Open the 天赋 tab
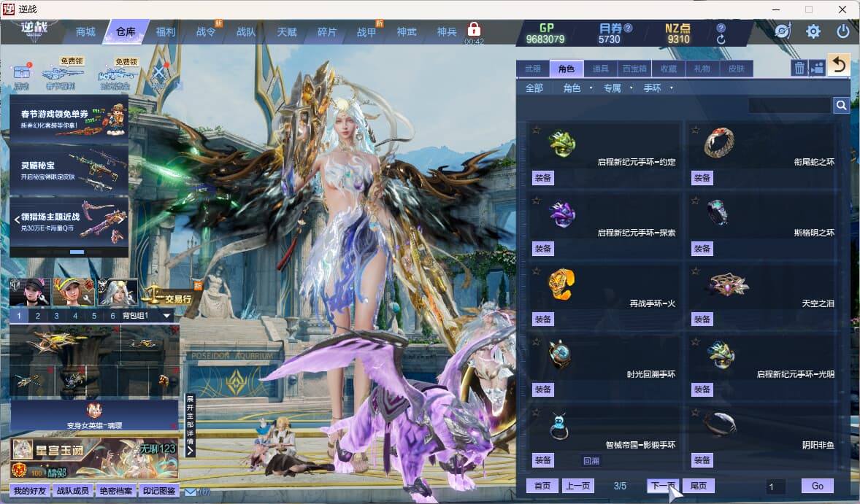The height and width of the screenshot is (504, 860). coord(286,32)
